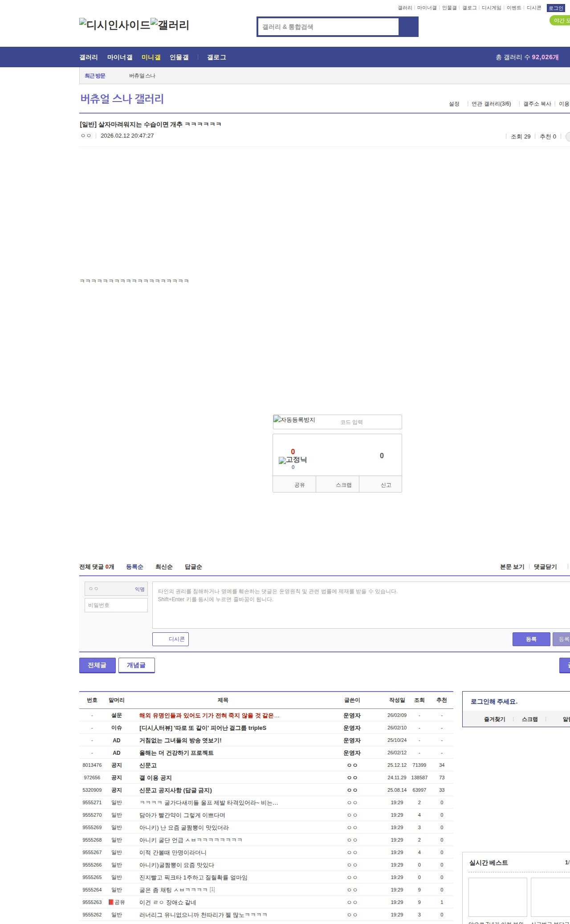The height and width of the screenshot is (924, 570).
Task: Open the 디시콘 picker button in comment form
Action: (171, 639)
